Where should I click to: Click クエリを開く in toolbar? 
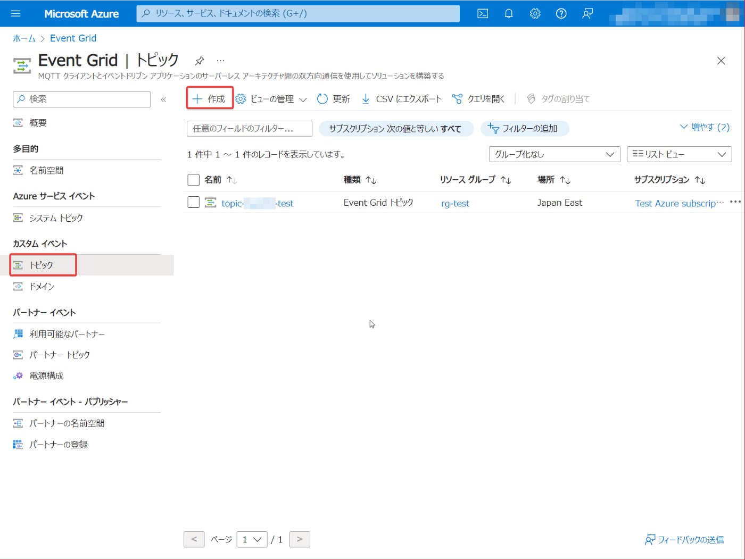[478, 99]
